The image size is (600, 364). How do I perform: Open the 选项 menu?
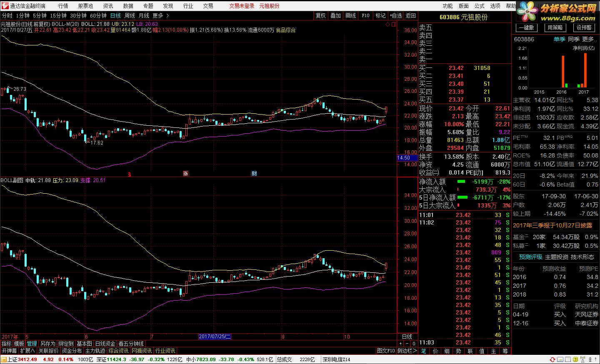point(495,6)
